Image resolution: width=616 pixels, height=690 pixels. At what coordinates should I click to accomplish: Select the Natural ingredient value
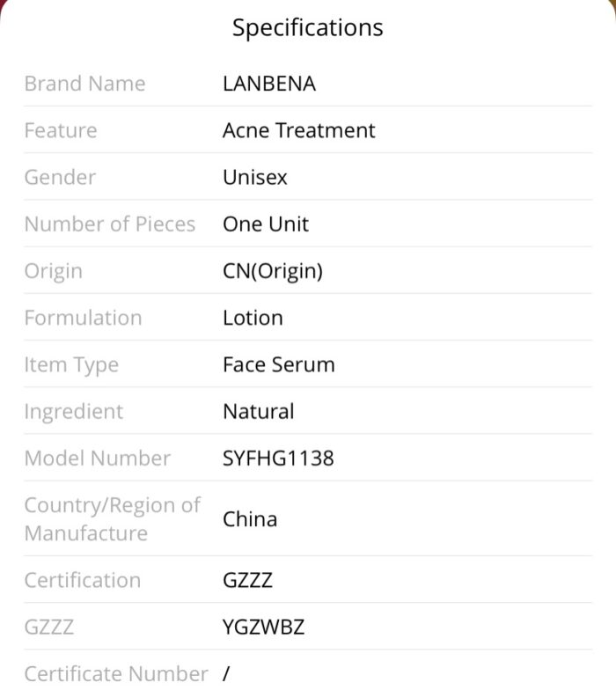pyautogui.click(x=259, y=412)
